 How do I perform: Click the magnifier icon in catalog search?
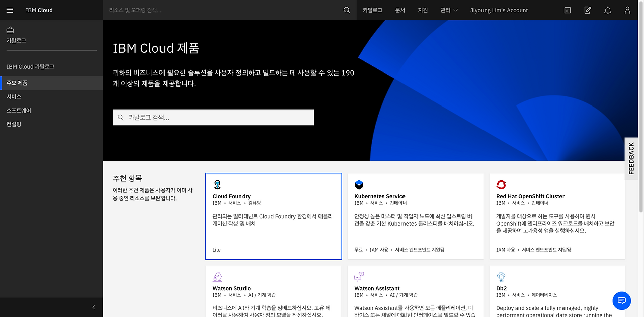point(121,117)
